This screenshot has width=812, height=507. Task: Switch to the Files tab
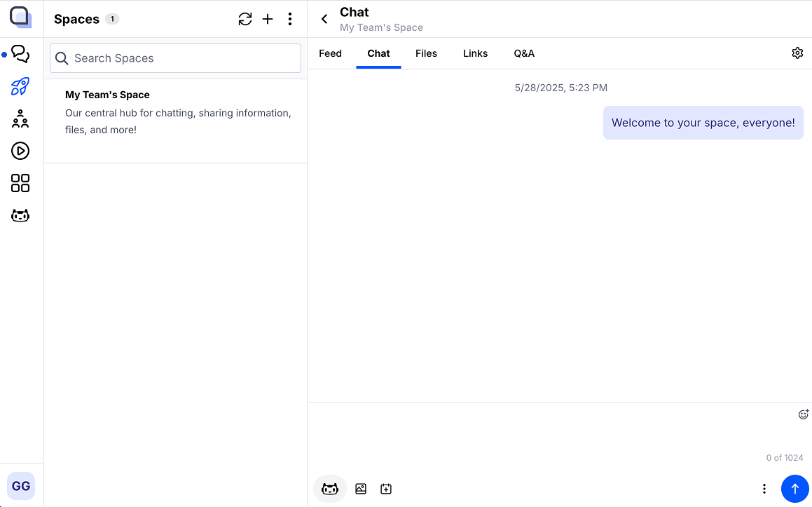tap(426, 53)
